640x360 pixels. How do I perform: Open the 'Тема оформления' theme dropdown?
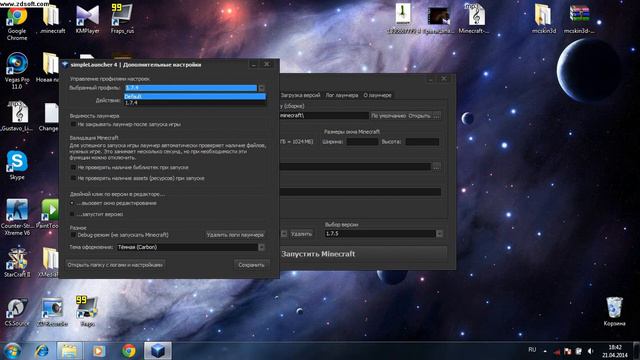[261, 247]
